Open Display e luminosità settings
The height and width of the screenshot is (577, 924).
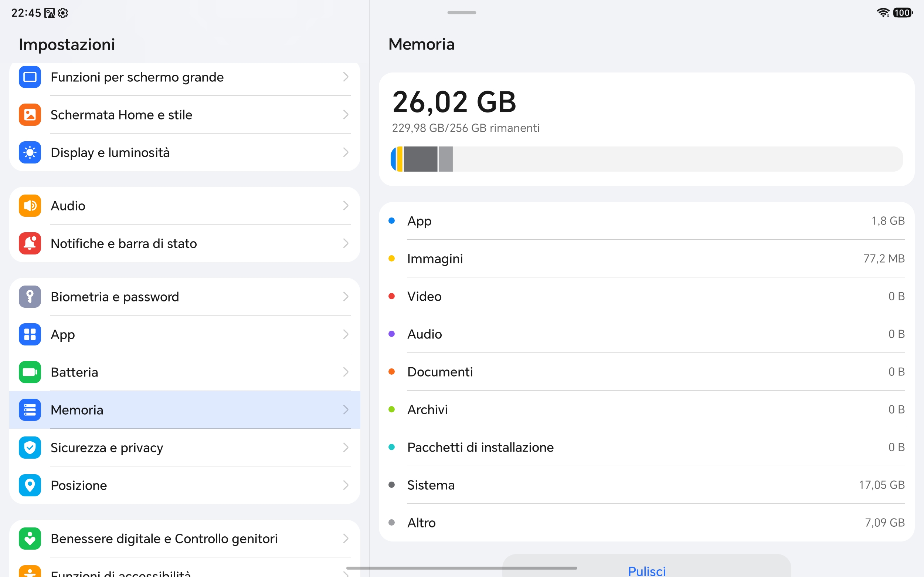(184, 152)
